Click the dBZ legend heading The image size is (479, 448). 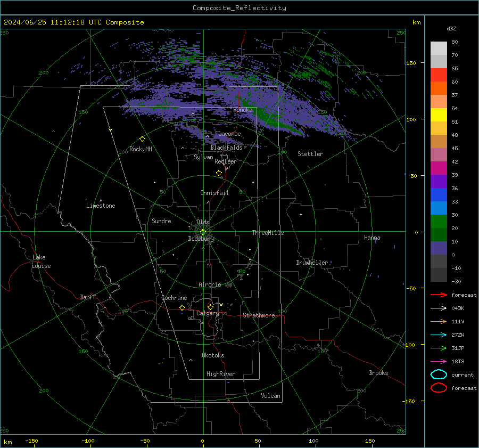[451, 28]
